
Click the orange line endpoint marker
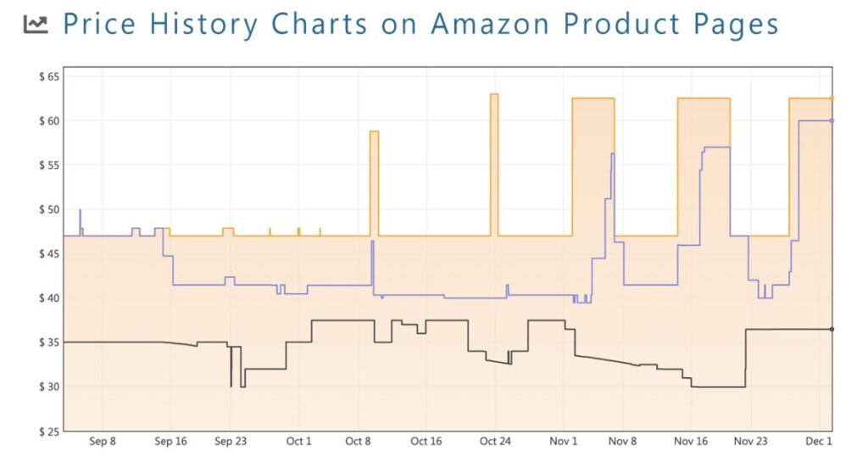(x=832, y=99)
